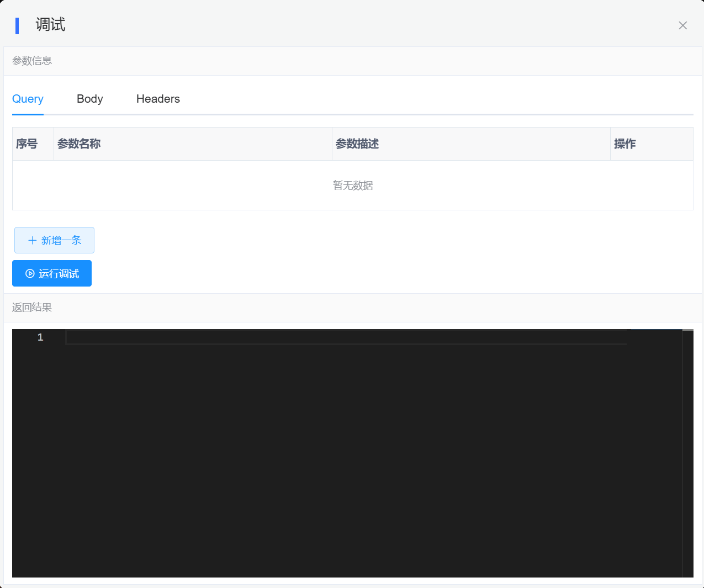Viewport: 704px width, 588px height.
Task: Open the Headers tab
Action: pyautogui.click(x=158, y=99)
